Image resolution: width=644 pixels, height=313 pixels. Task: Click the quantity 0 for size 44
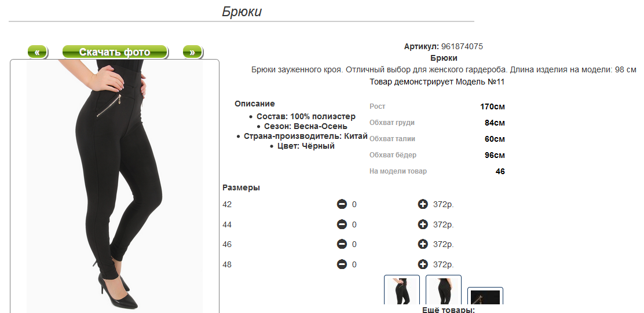pyautogui.click(x=354, y=225)
